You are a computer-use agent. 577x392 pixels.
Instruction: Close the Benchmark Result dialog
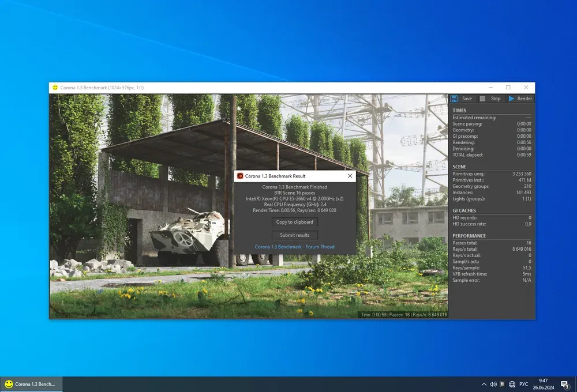tap(350, 176)
